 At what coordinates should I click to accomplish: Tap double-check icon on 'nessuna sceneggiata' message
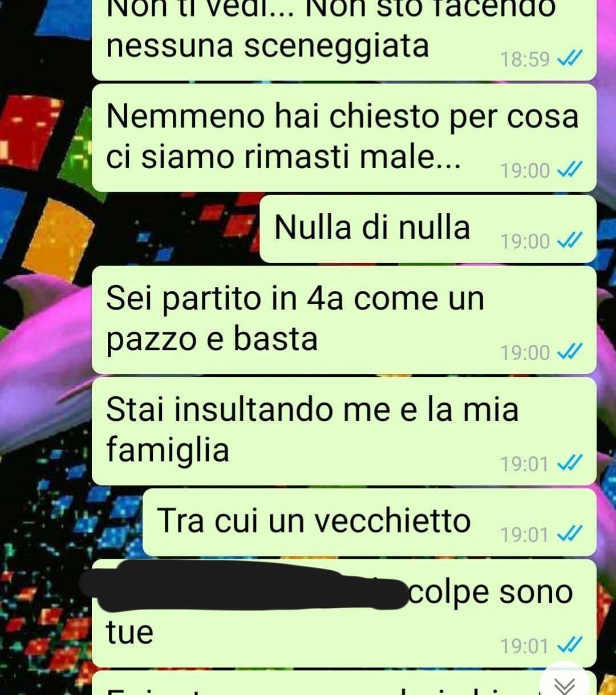tap(569, 59)
